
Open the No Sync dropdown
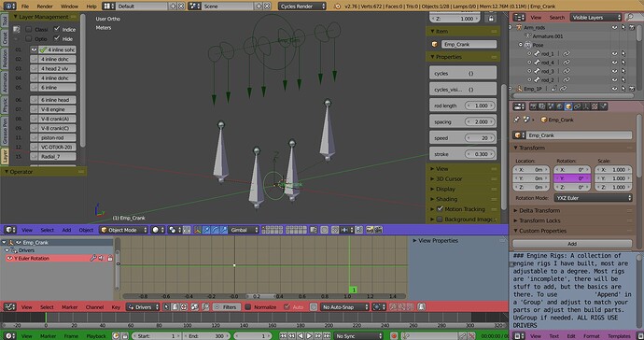tap(359, 336)
